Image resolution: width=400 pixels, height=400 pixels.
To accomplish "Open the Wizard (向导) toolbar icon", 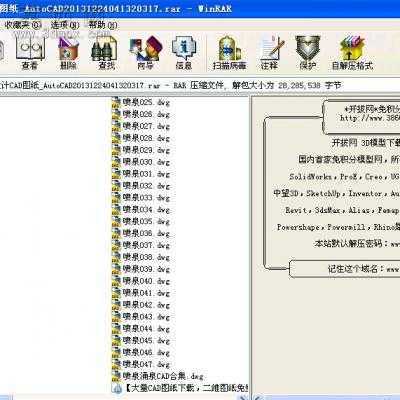I will pyautogui.click(x=145, y=53).
